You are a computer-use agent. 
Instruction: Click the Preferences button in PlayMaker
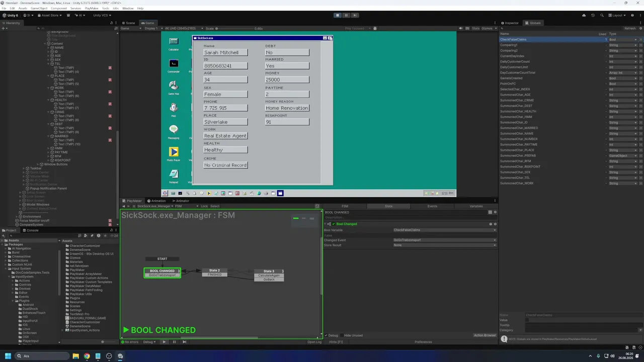pyautogui.click(x=423, y=342)
